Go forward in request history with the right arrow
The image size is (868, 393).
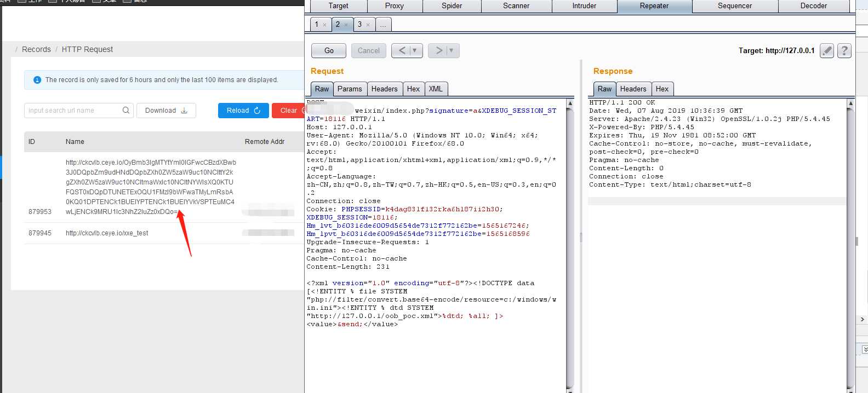(x=438, y=50)
